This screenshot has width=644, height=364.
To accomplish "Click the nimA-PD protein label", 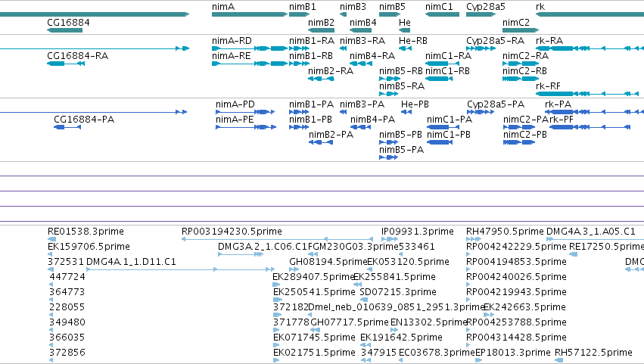I will click(235, 104).
